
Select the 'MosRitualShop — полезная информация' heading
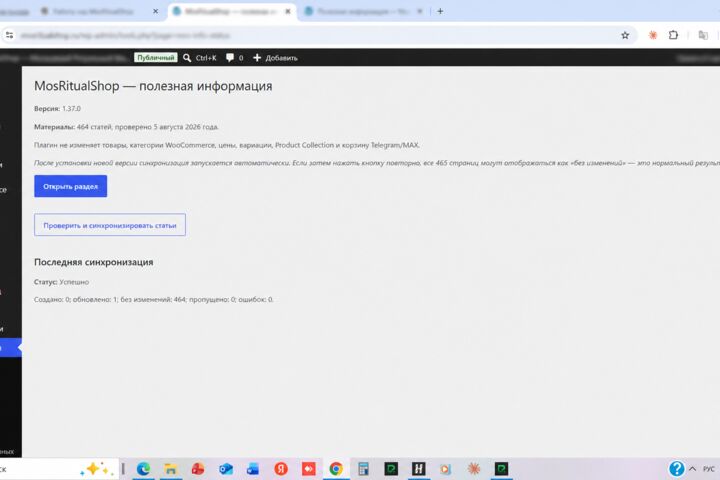[x=153, y=86]
